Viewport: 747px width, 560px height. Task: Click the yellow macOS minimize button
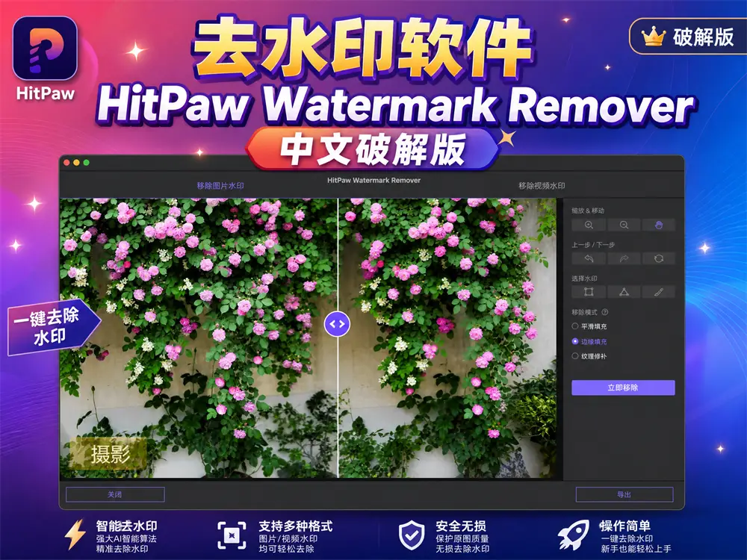[x=76, y=163]
